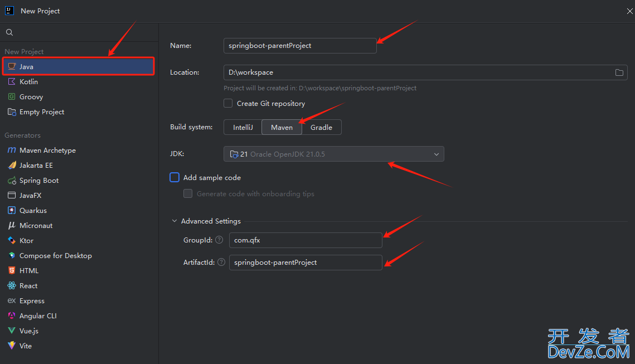Click the Advanced Settings heading text
The height and width of the screenshot is (364, 635).
point(211,221)
